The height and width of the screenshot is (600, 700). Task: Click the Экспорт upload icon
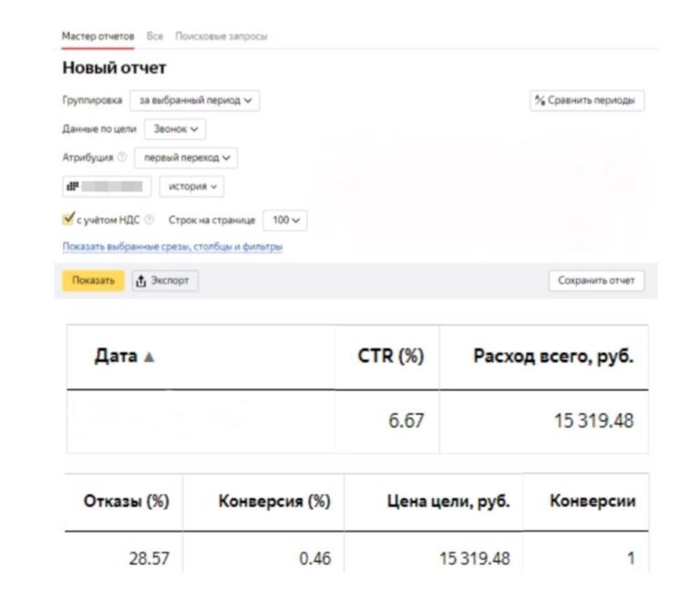(141, 281)
